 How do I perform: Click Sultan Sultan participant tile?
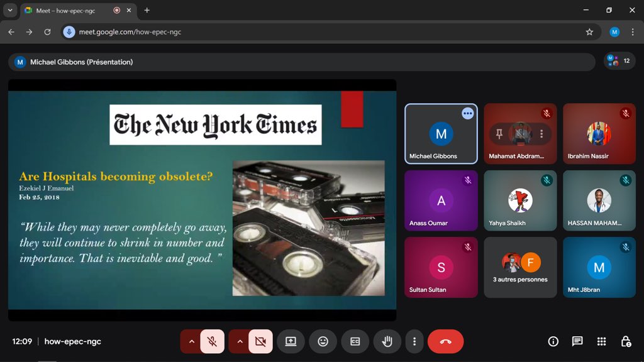[x=441, y=267]
